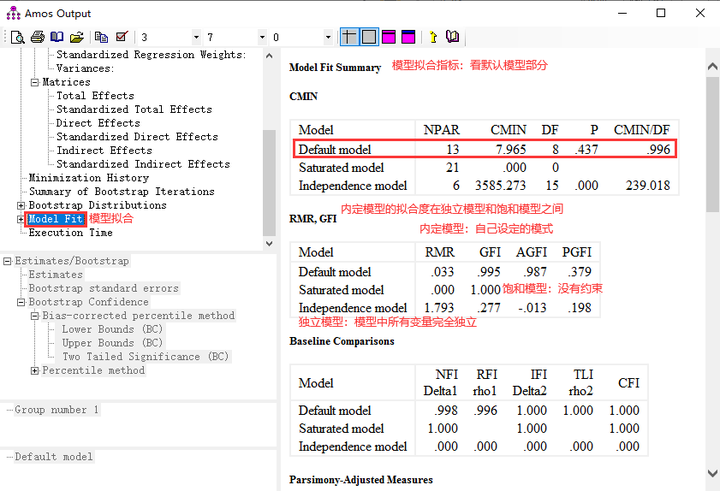Open Standardized Indirect Effects item
Viewport: 720px width, 491px height.
pyautogui.click(x=143, y=164)
